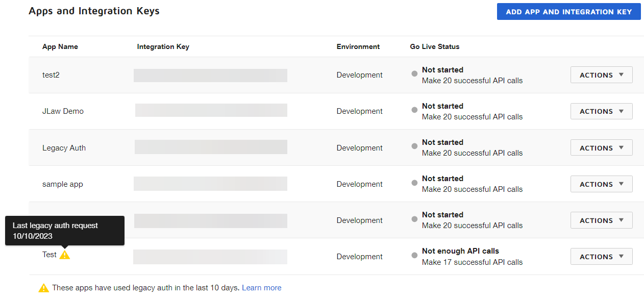Image resolution: width=644 pixels, height=299 pixels.
Task: Click the integration key field for test2
Action: (210, 76)
